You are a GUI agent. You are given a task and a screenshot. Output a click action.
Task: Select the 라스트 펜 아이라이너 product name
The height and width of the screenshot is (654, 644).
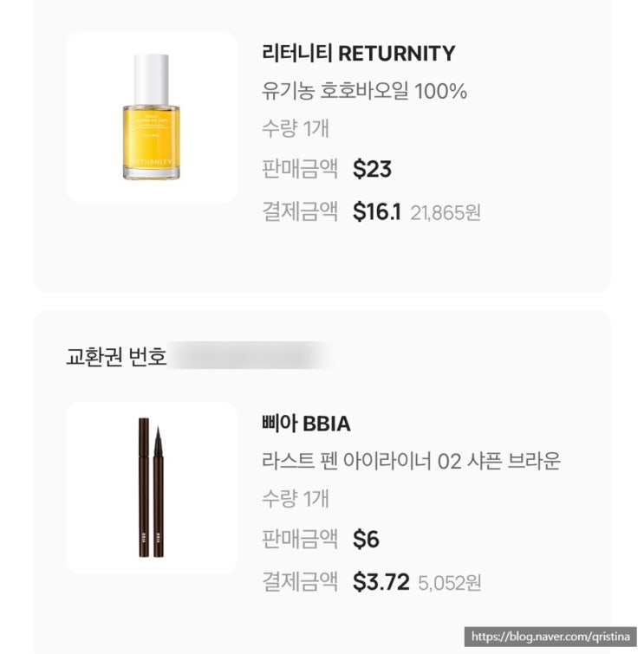pyautogui.click(x=411, y=461)
